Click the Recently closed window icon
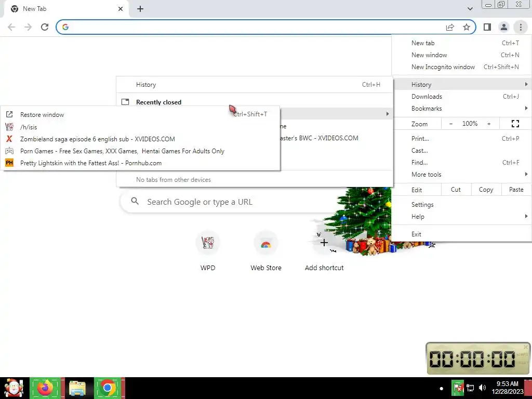532x399 pixels. [x=125, y=102]
